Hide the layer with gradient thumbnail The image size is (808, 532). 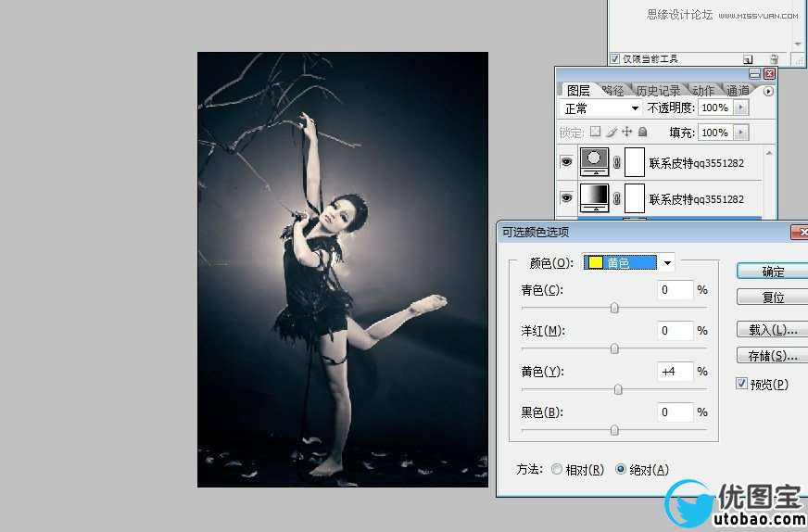566,198
